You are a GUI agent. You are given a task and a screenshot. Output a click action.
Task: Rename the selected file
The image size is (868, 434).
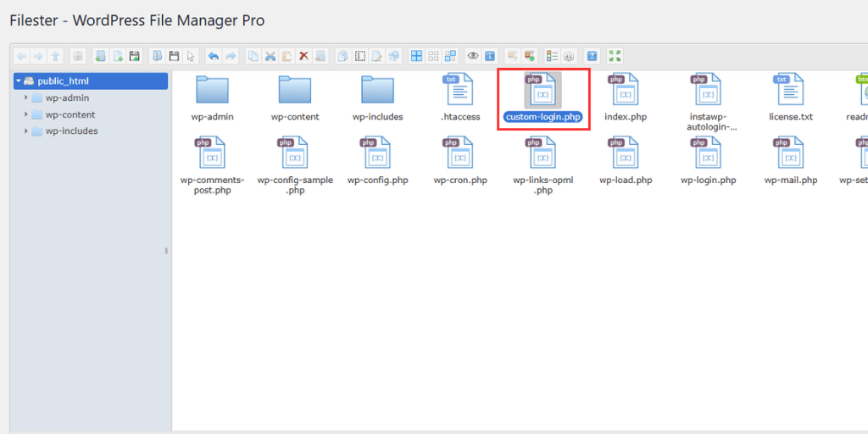click(360, 56)
